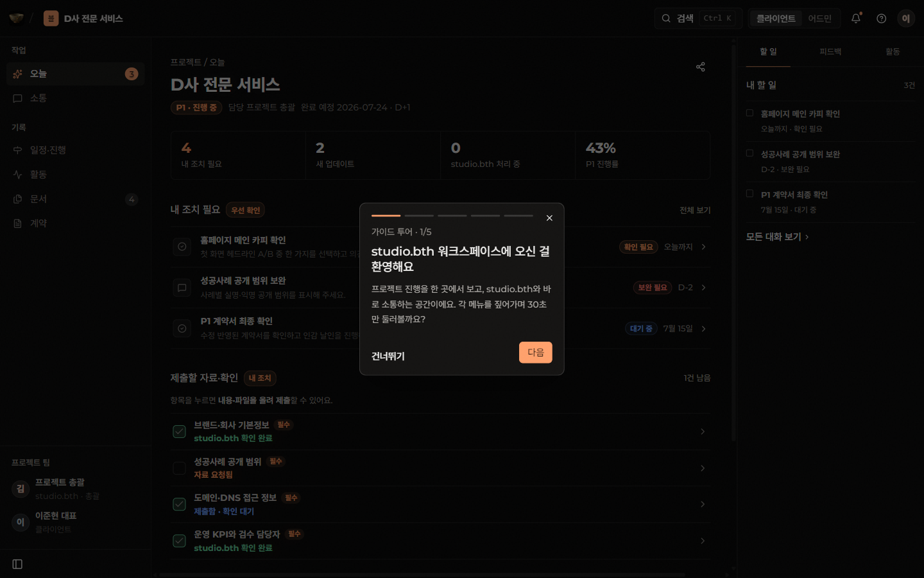The width and height of the screenshot is (924, 578).
Task: Click the 다음 button in the tour
Action: pyautogui.click(x=536, y=352)
